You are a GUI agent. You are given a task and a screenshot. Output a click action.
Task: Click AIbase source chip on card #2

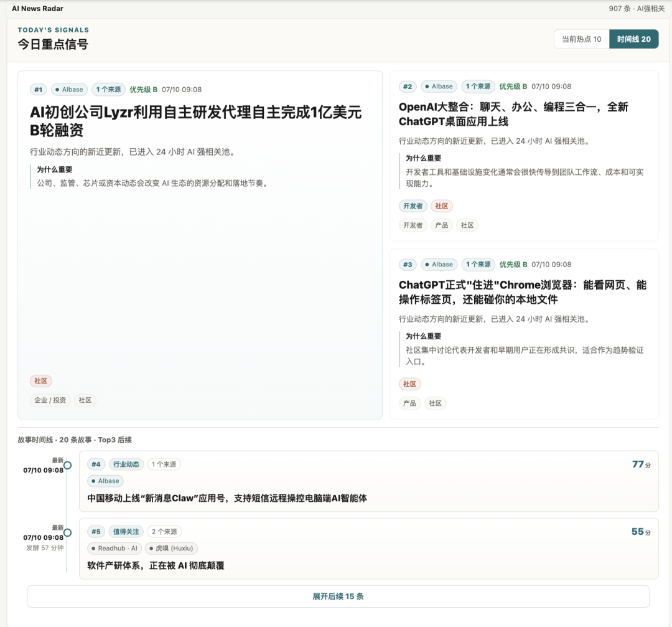439,87
